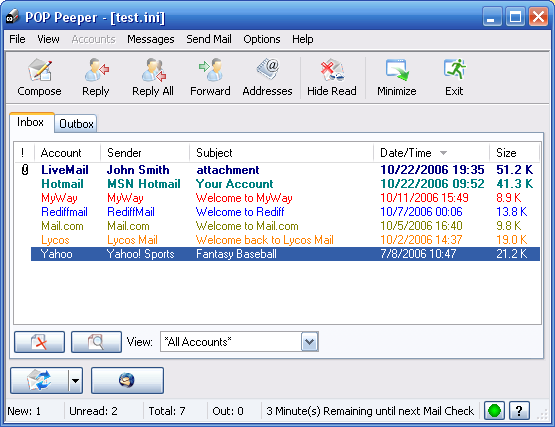Launch the Thunderbird email client button
The width and height of the screenshot is (555, 427).
click(127, 381)
